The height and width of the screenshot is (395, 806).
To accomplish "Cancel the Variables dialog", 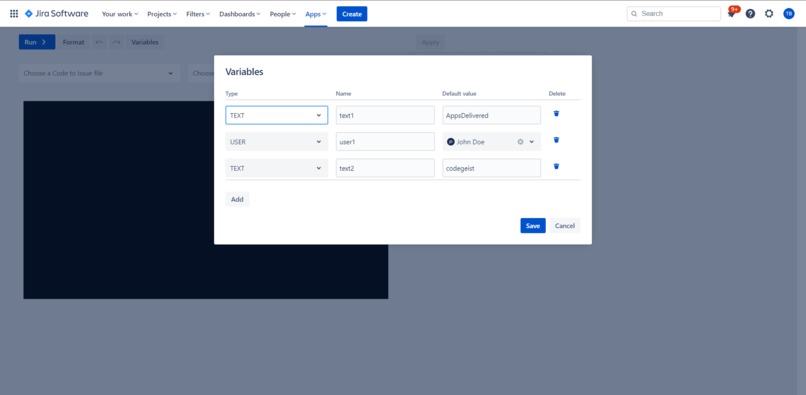I will click(x=564, y=226).
